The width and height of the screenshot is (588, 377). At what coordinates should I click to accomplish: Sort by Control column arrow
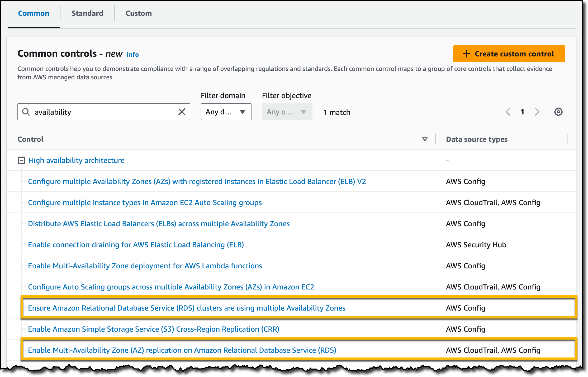coord(425,139)
